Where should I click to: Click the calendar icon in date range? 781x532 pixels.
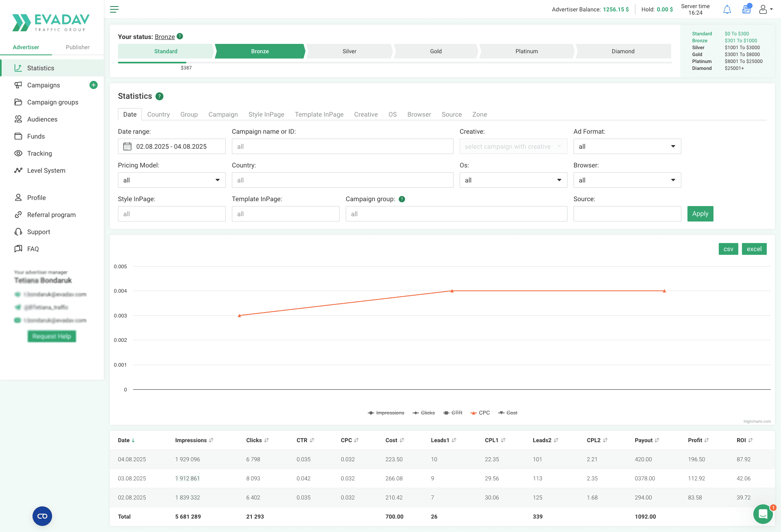(127, 146)
